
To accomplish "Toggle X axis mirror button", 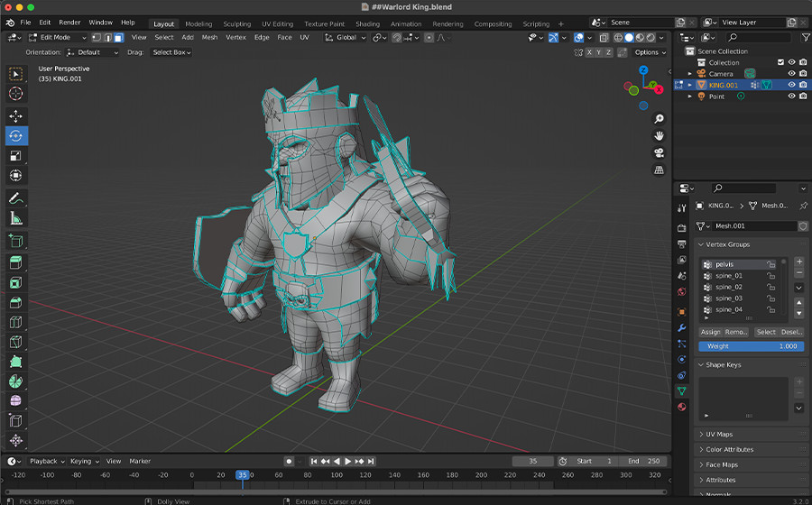I will point(589,52).
